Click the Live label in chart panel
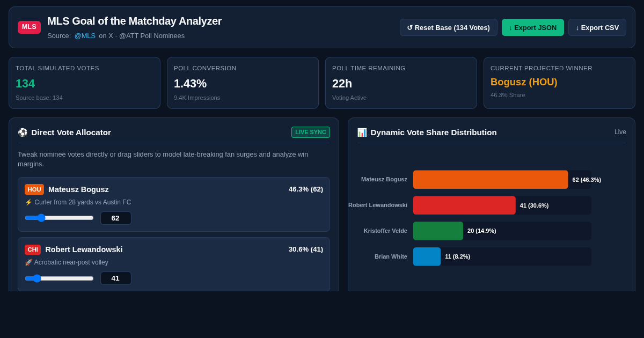Image resolution: width=644 pixels, height=338 pixels. pos(620,132)
